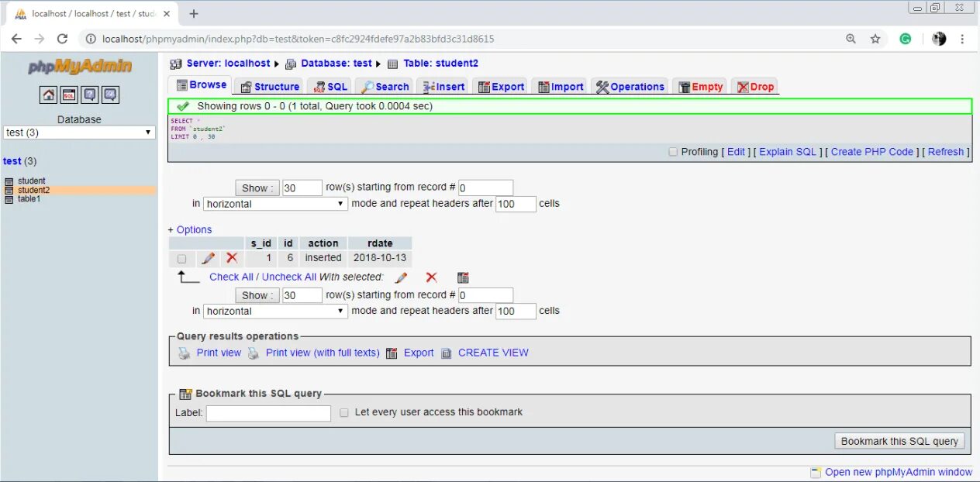Focus upper repeat headers field 100
The width and height of the screenshot is (980, 482).
pyautogui.click(x=516, y=204)
